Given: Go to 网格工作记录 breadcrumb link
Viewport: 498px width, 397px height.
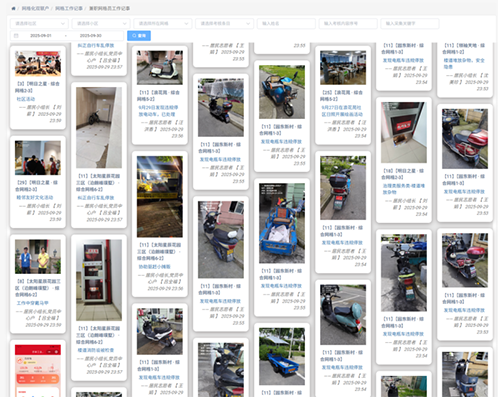Looking at the screenshot, I should click(x=69, y=8).
